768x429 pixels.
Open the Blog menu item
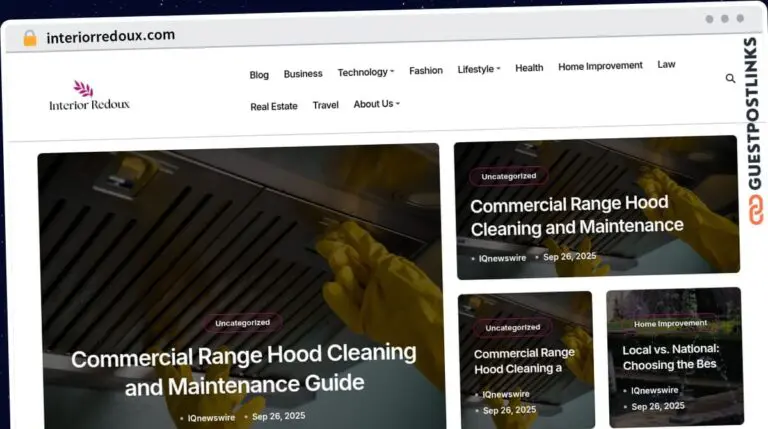259,75
